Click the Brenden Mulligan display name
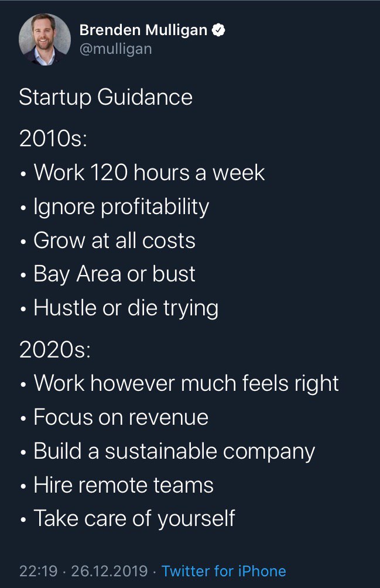380x588 pixels. coord(143,30)
